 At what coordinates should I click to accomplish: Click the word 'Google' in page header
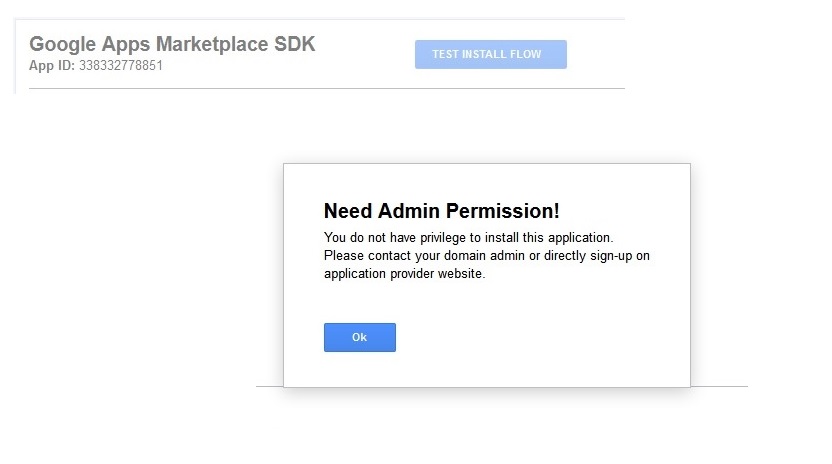(x=61, y=45)
